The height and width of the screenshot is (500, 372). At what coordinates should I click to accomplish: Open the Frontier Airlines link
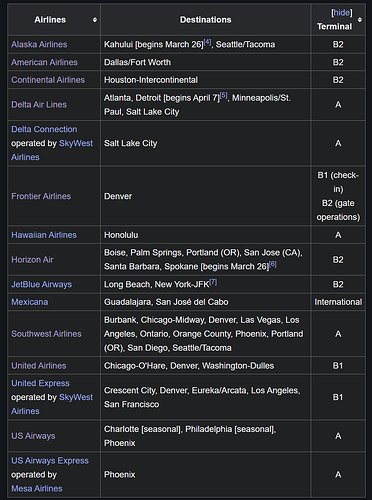tap(41, 196)
